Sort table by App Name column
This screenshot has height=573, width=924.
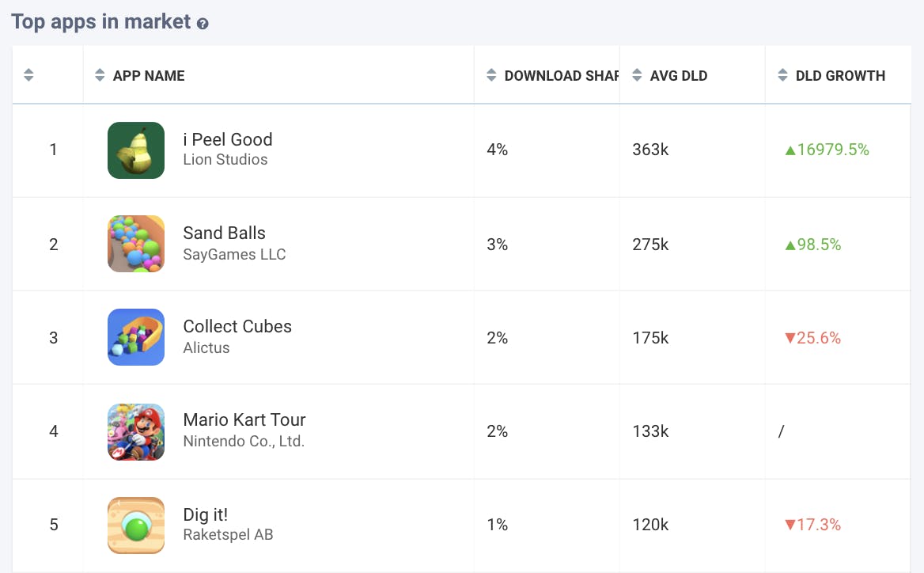[x=100, y=76]
